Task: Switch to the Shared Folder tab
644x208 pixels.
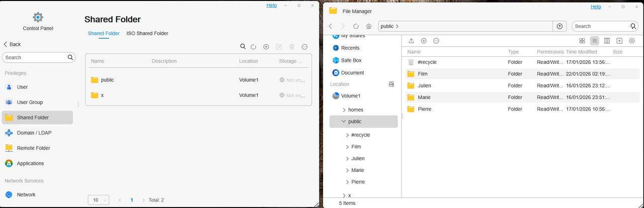Action: coord(104,33)
